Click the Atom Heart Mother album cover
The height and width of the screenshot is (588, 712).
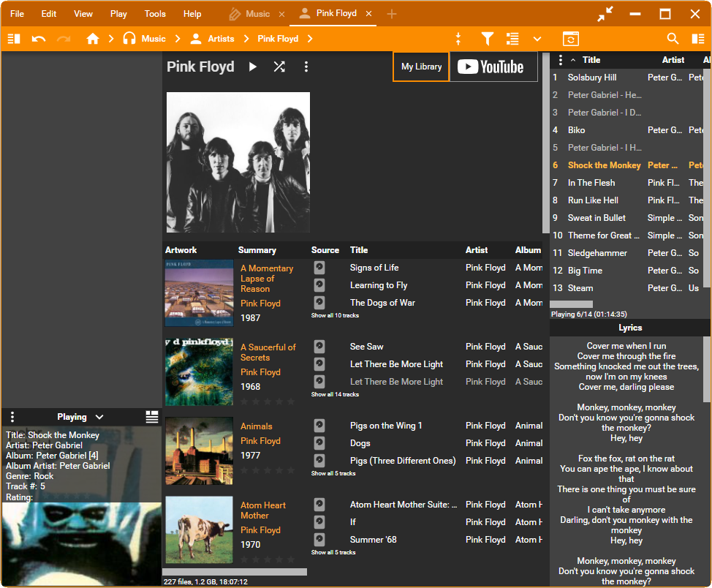199,529
